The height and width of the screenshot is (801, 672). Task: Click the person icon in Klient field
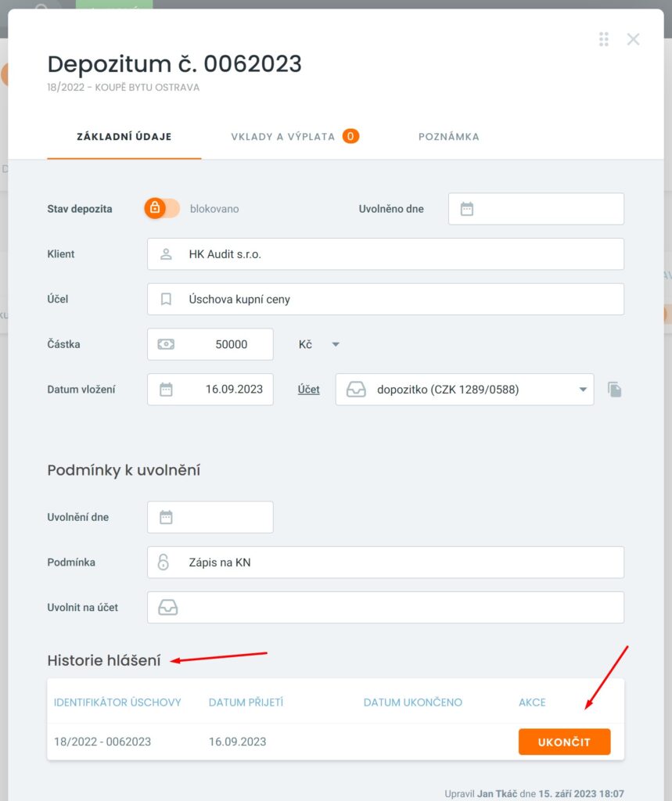point(165,254)
